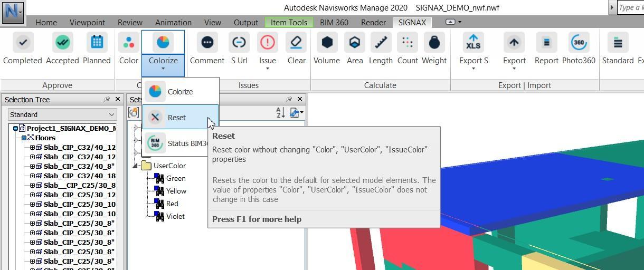Open the Export S dropdown arrow
Screen dimensions: 644x270
pyautogui.click(x=473, y=69)
